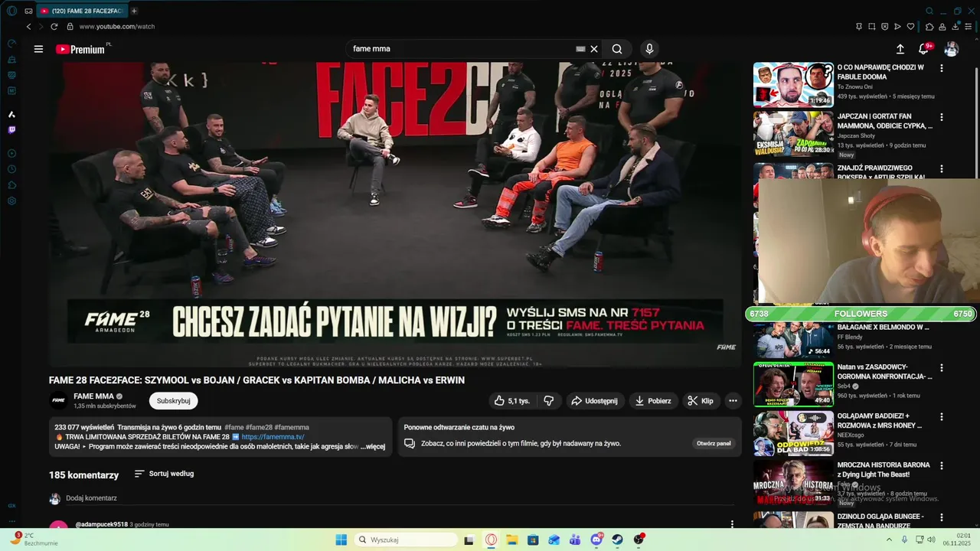Open a new browser tab with plus
This screenshot has width=980, height=551.
134,11
